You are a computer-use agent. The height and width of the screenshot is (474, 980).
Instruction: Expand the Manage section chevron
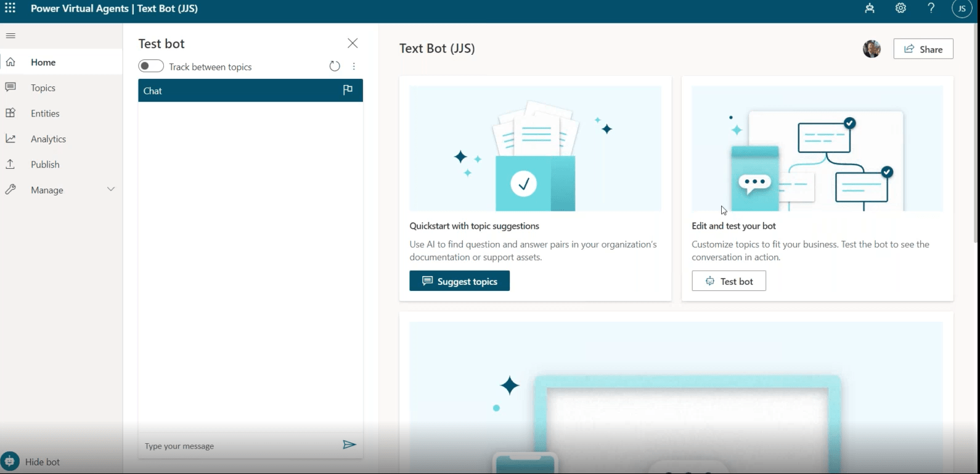click(x=111, y=189)
